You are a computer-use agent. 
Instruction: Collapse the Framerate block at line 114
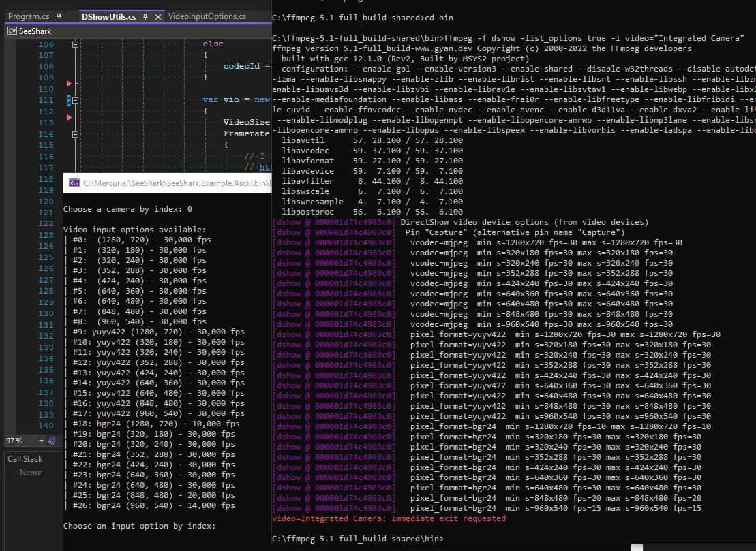coord(75,134)
